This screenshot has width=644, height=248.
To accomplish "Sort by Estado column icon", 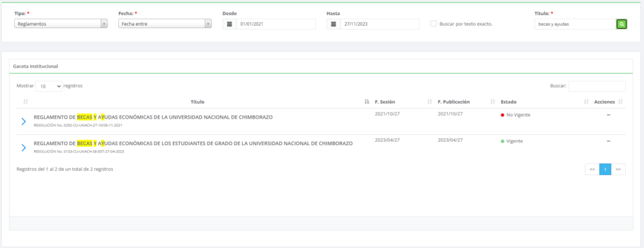I will click(586, 102).
